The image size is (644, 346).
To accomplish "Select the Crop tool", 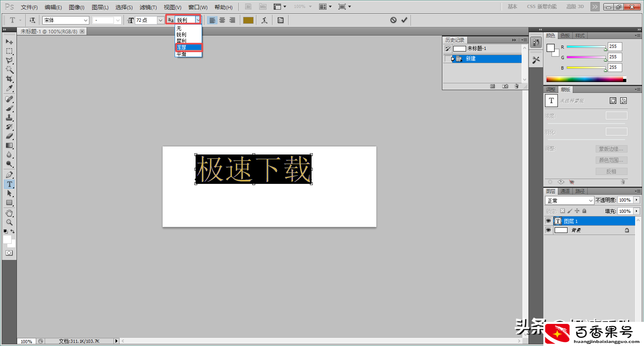I will coord(9,79).
